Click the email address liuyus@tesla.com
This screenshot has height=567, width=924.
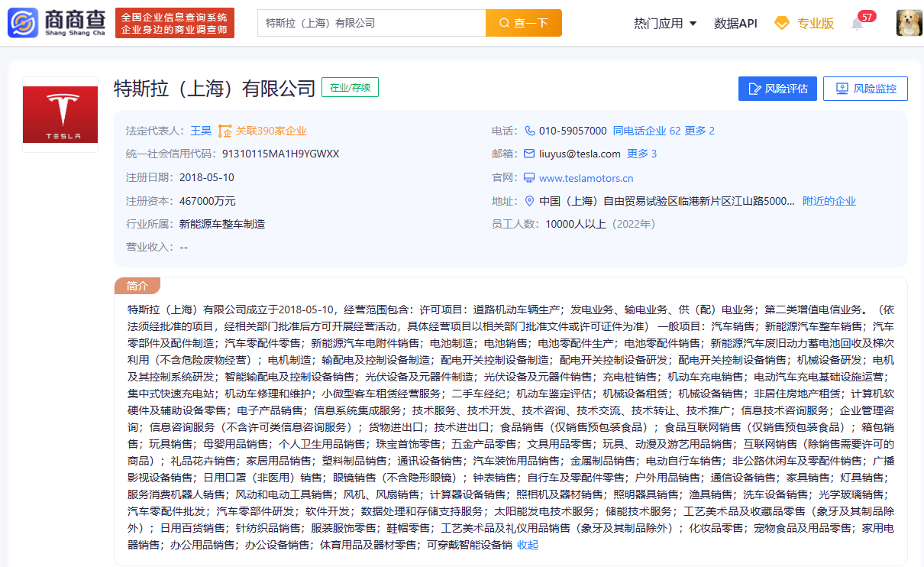coord(580,154)
